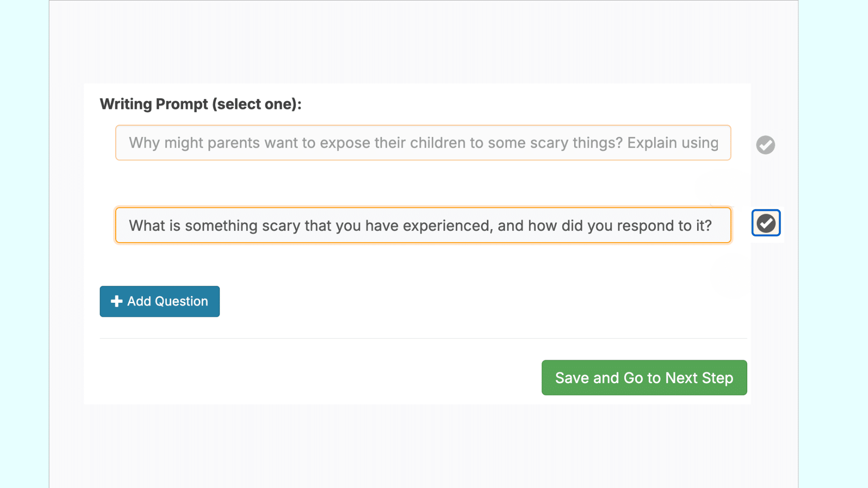Click the blue Add Question button label
The height and width of the screenshot is (488, 868).
click(x=167, y=301)
